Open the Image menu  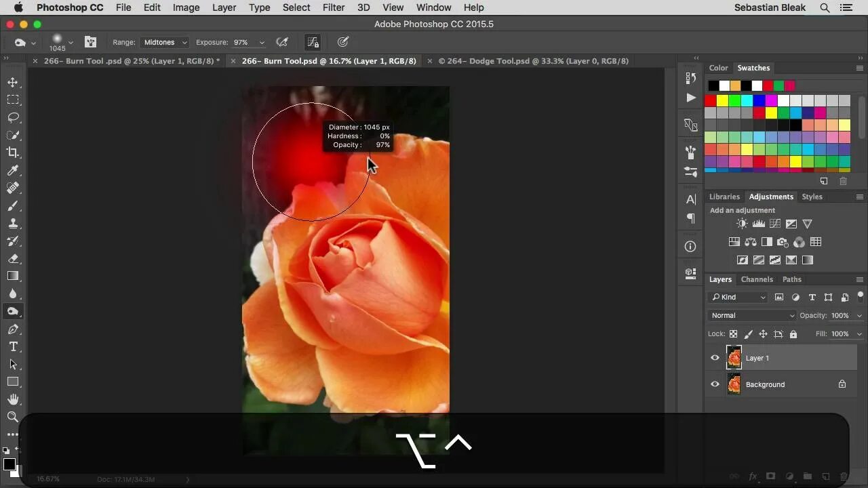[x=186, y=7]
